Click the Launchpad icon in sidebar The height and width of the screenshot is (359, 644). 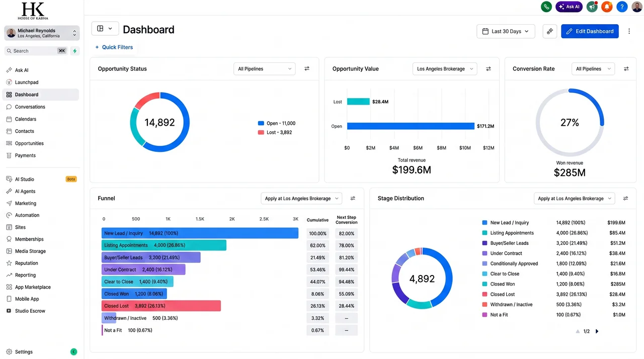click(9, 82)
